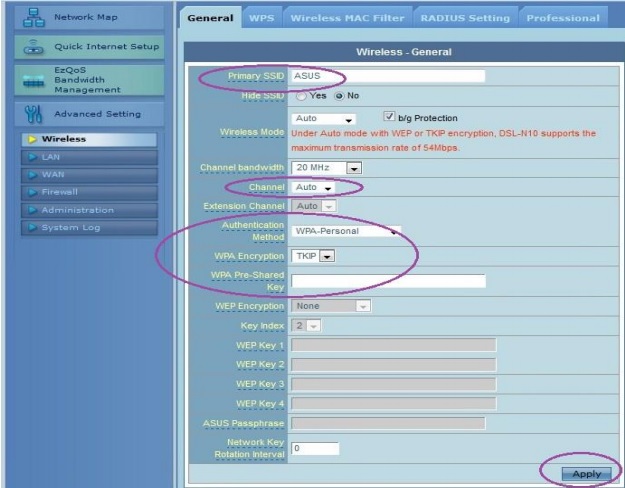Click the blue arrow beside System Log
Screen dimensions: 625x488
(32, 227)
